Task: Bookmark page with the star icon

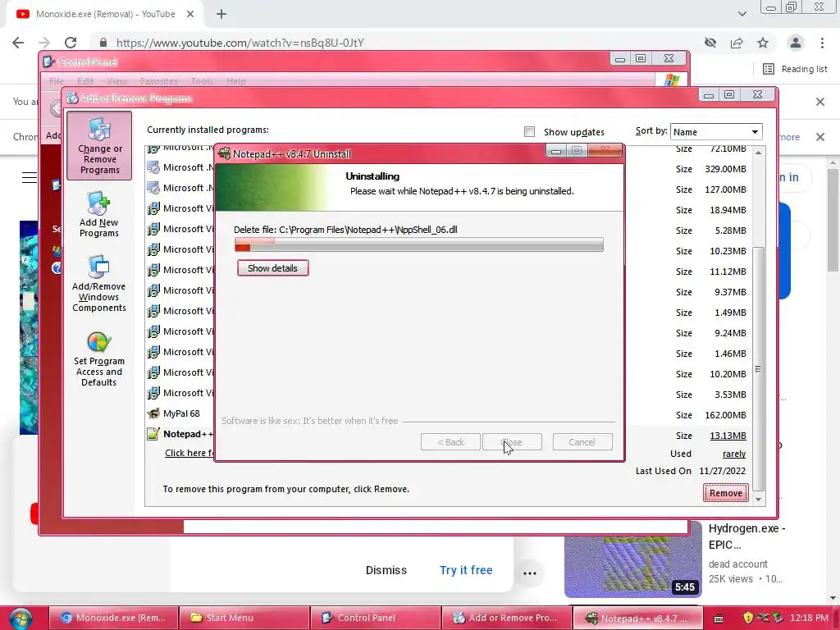Action: (763, 43)
